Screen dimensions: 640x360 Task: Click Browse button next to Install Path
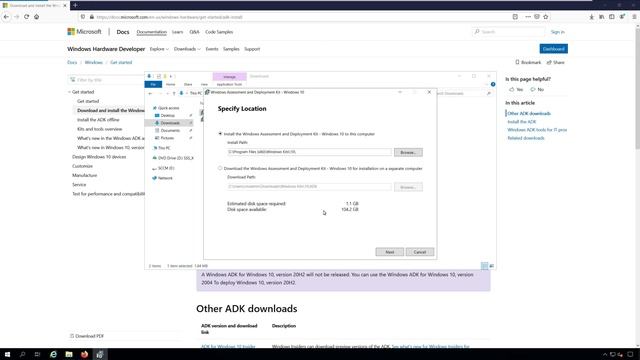[x=408, y=152]
